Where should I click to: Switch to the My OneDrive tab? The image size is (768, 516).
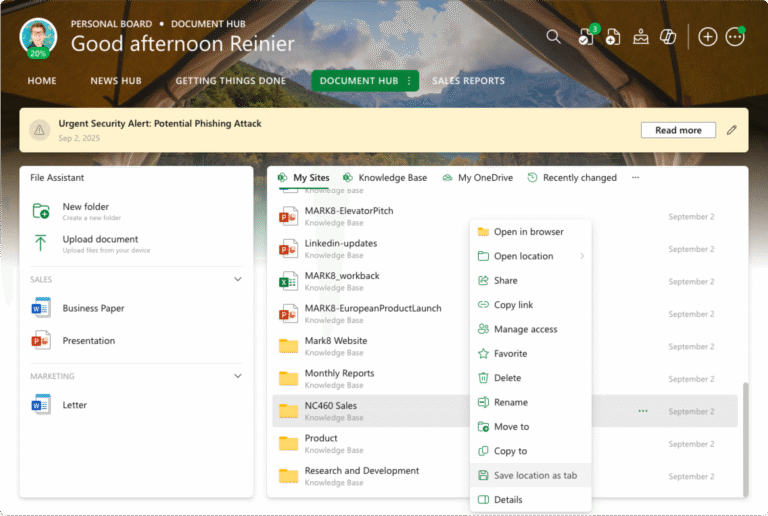478,178
